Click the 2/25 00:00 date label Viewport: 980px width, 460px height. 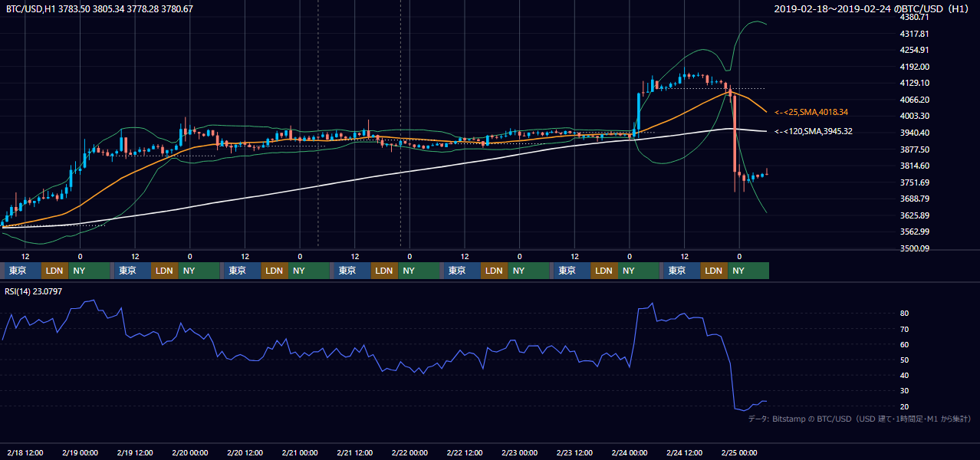click(x=740, y=452)
